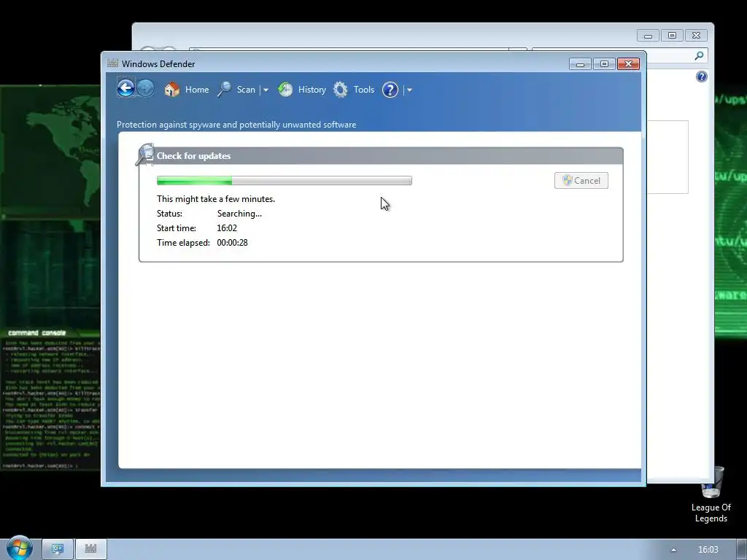Image resolution: width=747 pixels, height=560 pixels.
Task: Click the Windows Defender title bar castle icon
Action: point(112,63)
